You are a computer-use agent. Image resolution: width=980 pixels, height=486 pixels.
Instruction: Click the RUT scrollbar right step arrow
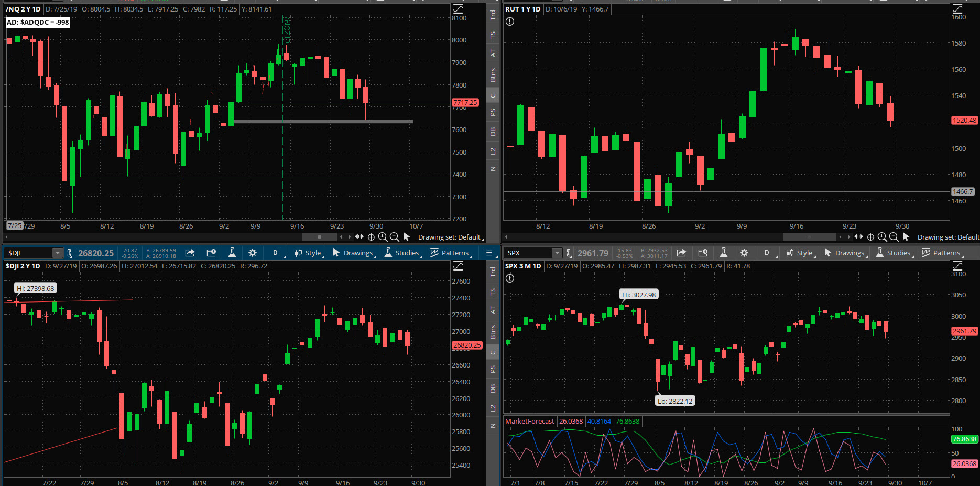pyautogui.click(x=849, y=237)
